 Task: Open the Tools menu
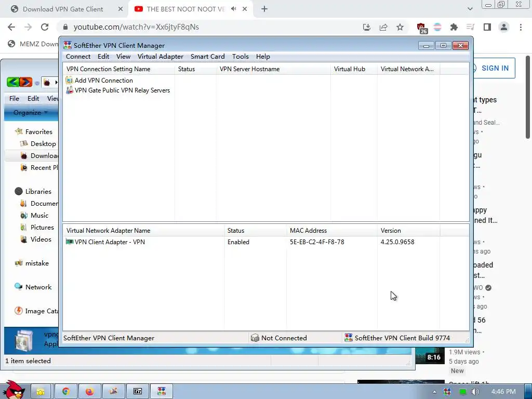[241, 57]
